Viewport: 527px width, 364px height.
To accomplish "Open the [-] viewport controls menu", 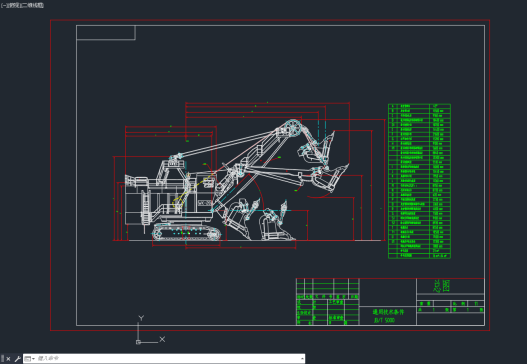I will [3, 5].
